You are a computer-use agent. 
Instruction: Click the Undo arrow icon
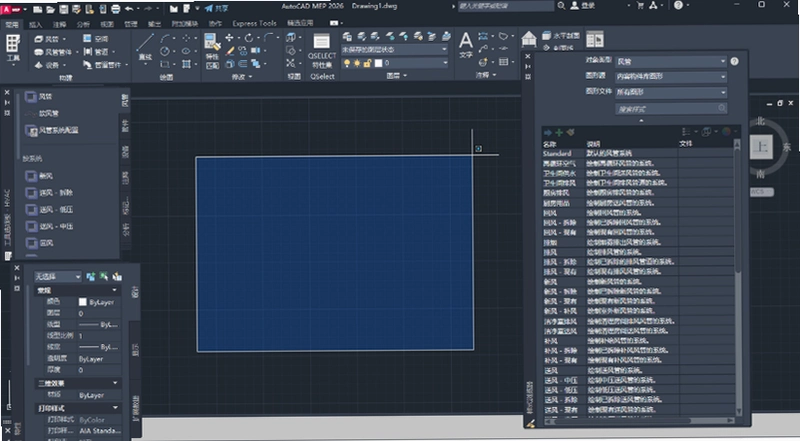[x=130, y=9]
